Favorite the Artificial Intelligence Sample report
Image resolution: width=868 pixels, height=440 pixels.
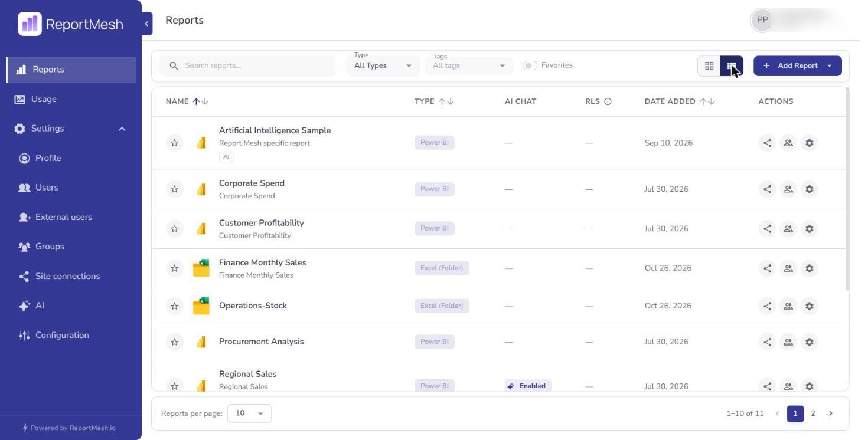174,143
